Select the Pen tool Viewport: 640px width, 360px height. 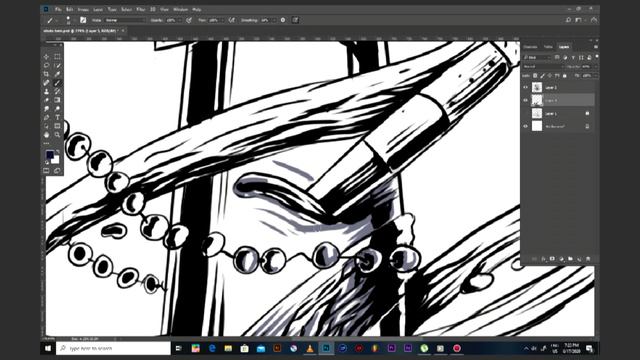(x=47, y=117)
